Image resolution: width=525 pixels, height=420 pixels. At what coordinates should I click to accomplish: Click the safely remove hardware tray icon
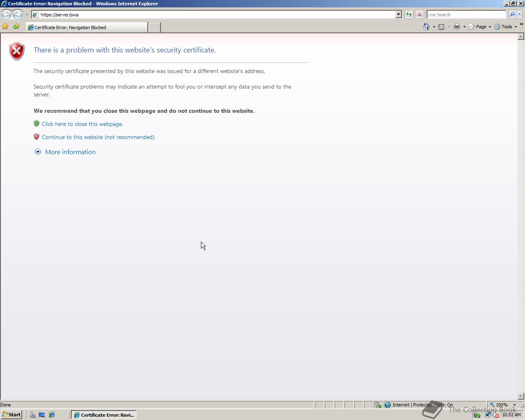(477, 415)
